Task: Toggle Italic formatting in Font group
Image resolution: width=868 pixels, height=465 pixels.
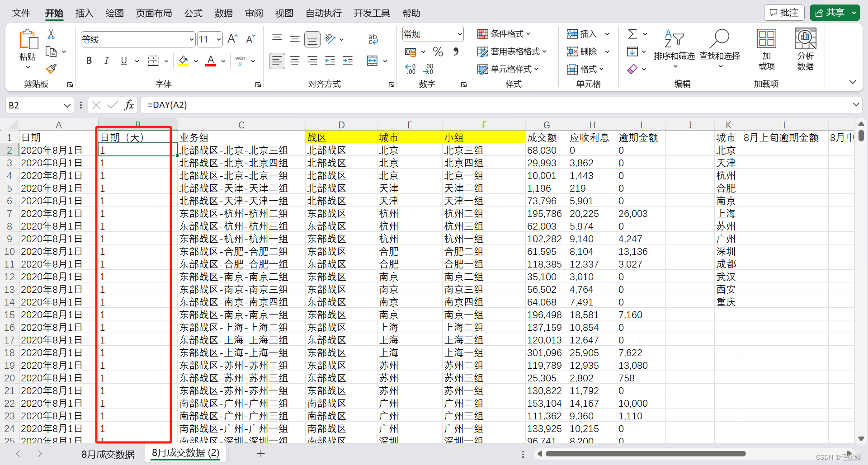Action: coord(106,61)
